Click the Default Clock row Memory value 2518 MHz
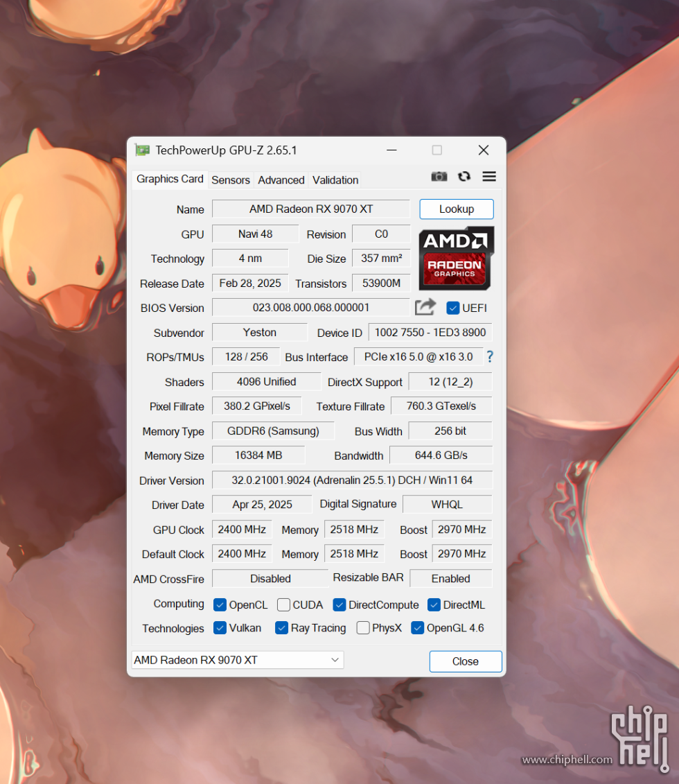Screen dimensions: 679x784 (354, 554)
